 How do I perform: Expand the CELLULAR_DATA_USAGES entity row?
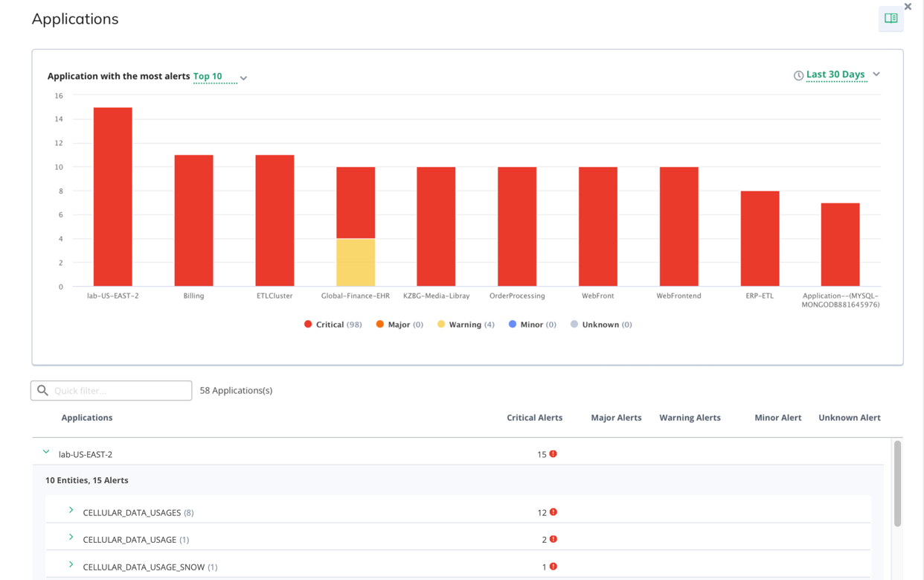point(71,511)
